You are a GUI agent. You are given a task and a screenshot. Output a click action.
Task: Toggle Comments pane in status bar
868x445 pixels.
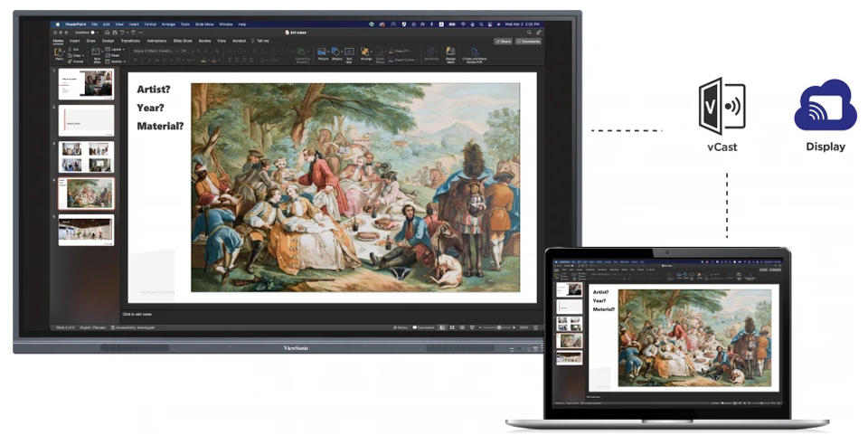[x=424, y=327]
